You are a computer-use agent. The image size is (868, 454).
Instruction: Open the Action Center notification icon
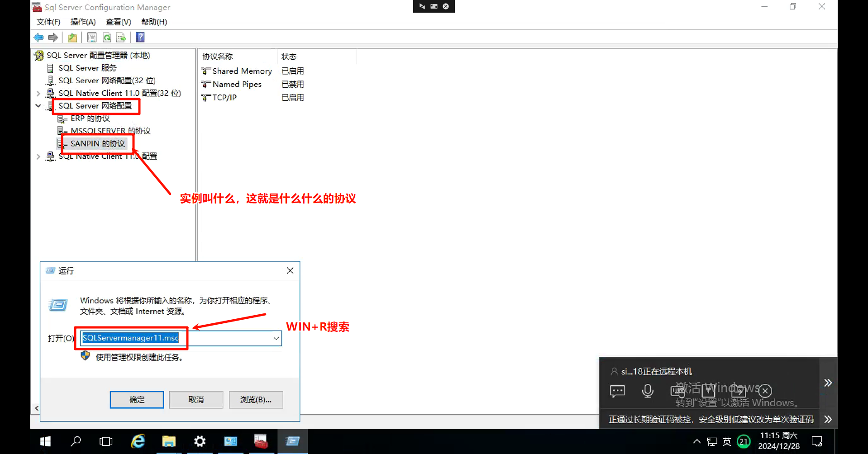coord(817,441)
